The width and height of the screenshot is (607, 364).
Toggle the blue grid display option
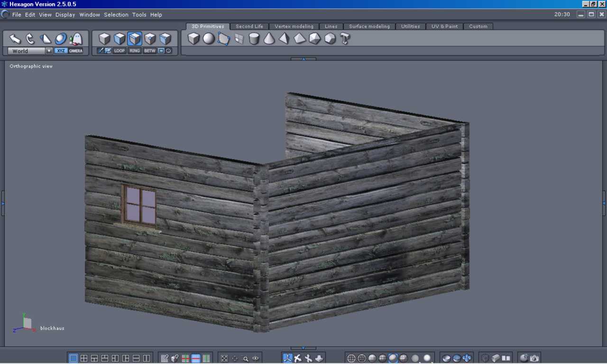(x=196, y=358)
